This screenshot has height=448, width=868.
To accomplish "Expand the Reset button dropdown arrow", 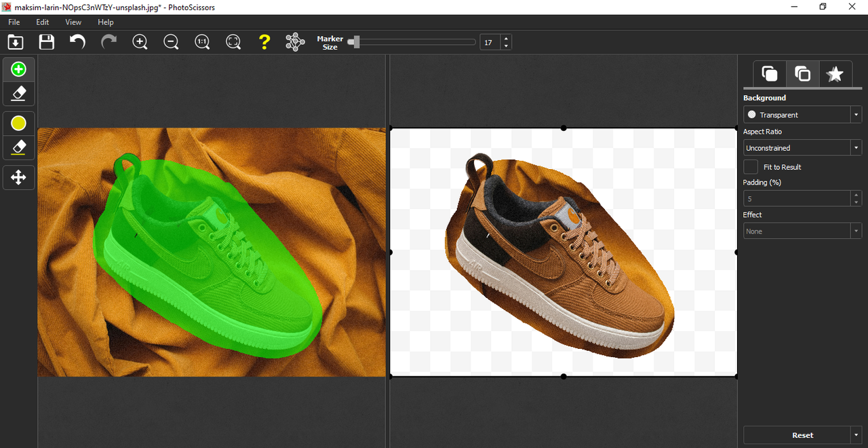I will point(856,435).
